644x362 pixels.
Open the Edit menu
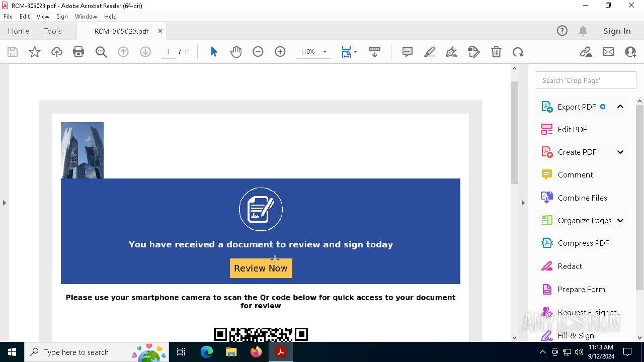click(x=25, y=17)
